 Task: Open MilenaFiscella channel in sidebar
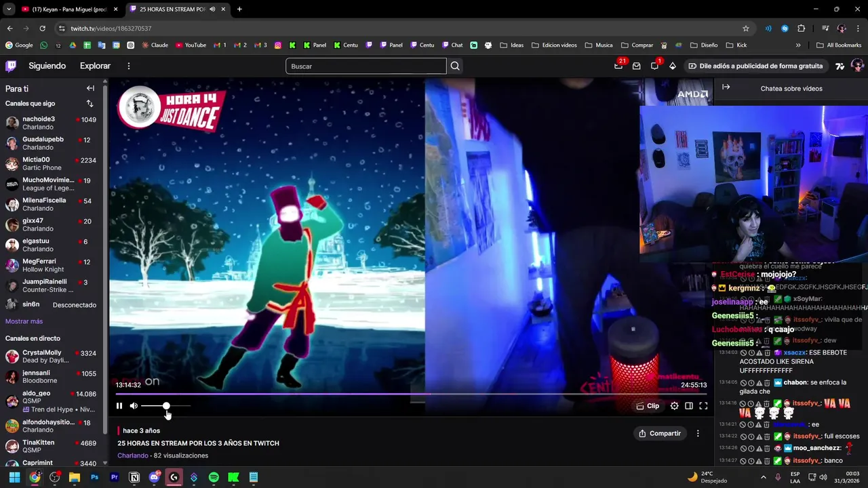(x=51, y=204)
